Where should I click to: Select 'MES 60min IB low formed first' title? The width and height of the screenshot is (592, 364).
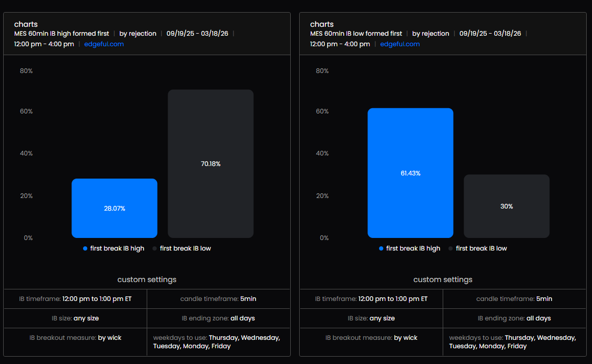click(356, 34)
